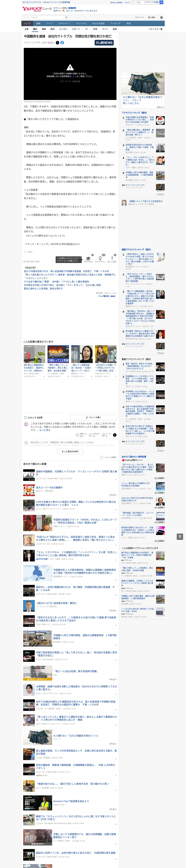Click the video error warning triangle
The height and width of the screenshot is (868, 186).
pyautogui.click(x=70, y=67)
